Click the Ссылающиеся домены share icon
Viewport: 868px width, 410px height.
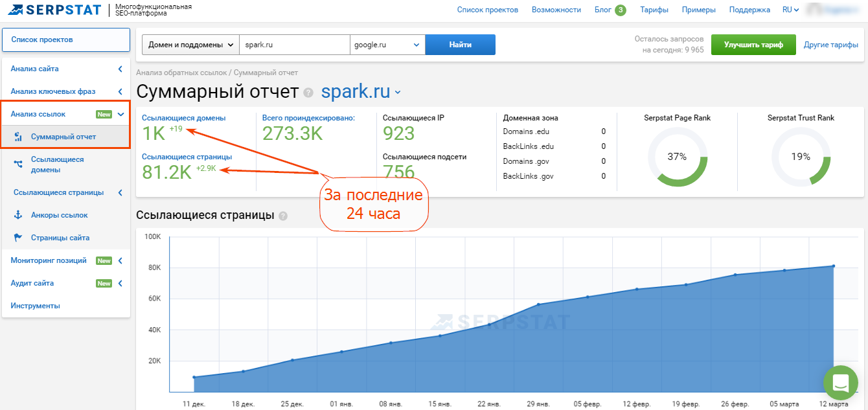(18, 165)
